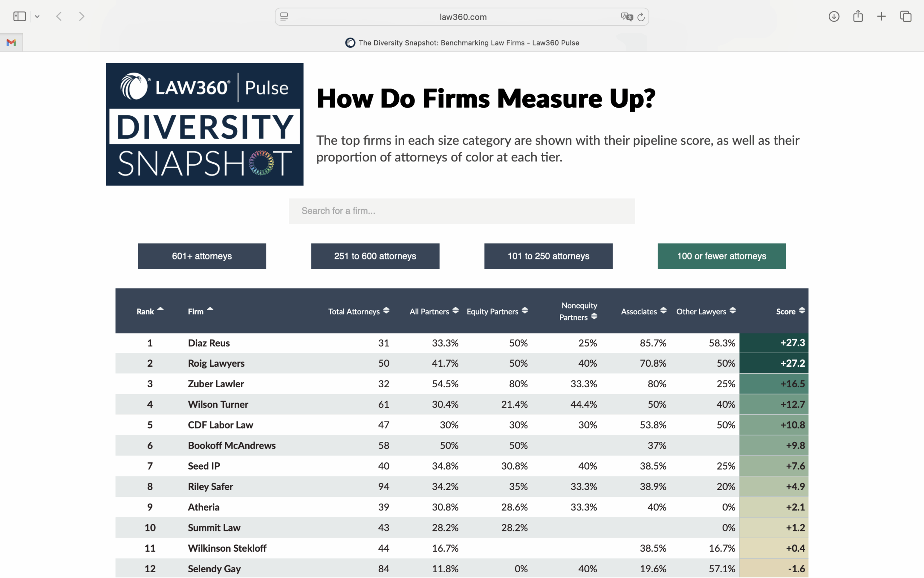Screen dimensions: 924x578
Task: Sort by Nonequity Partners column
Action: [579, 311]
